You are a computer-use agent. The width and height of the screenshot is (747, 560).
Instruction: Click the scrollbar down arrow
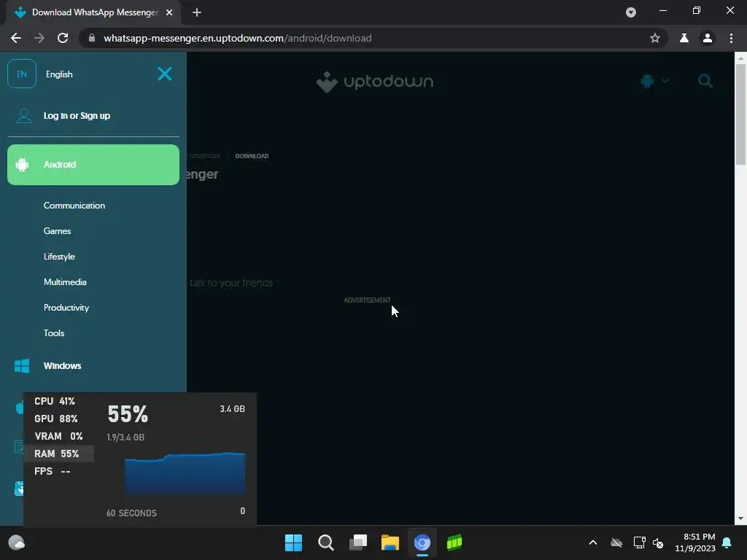click(x=740, y=518)
